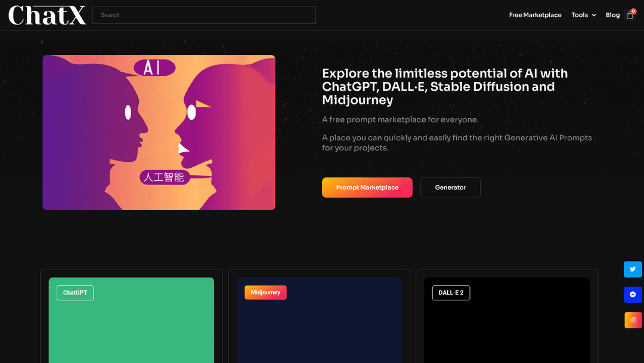Open the Free Marketplace menu item
Image resolution: width=644 pixels, height=363 pixels.
[535, 15]
